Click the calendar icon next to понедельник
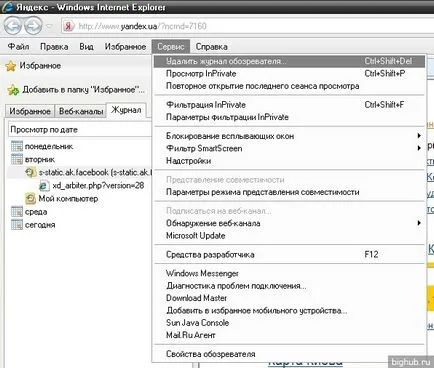434x368 pixels. (x=17, y=146)
